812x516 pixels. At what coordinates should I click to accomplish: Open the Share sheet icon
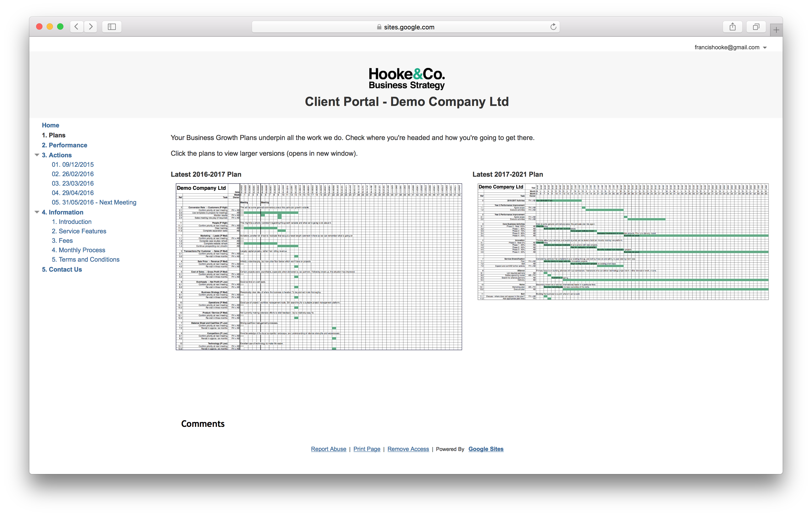click(x=732, y=27)
